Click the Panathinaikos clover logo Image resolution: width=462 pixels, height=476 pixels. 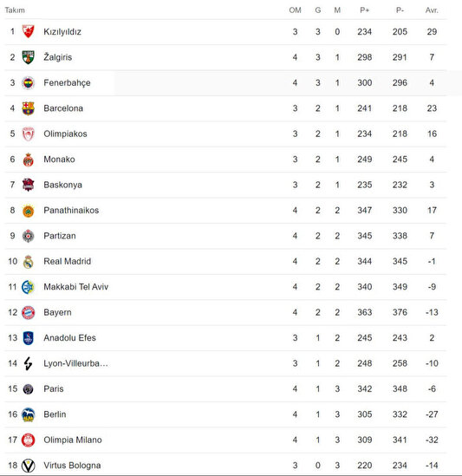pos(29,211)
